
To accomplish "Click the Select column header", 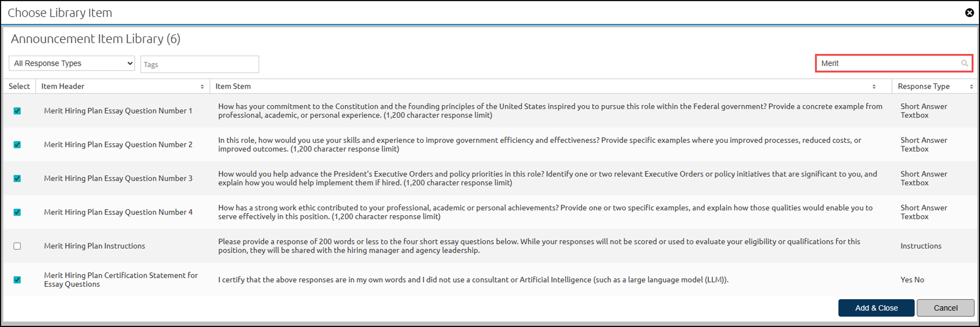I will (x=19, y=86).
